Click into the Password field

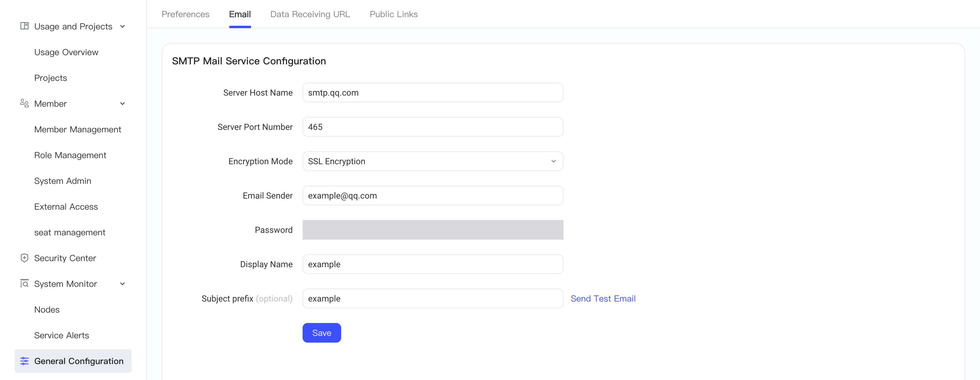[x=432, y=230]
